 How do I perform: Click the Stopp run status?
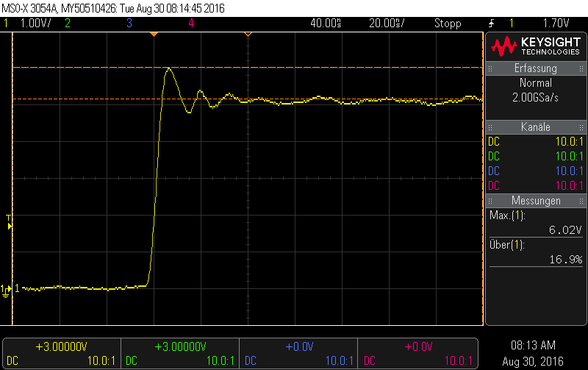[x=448, y=24]
